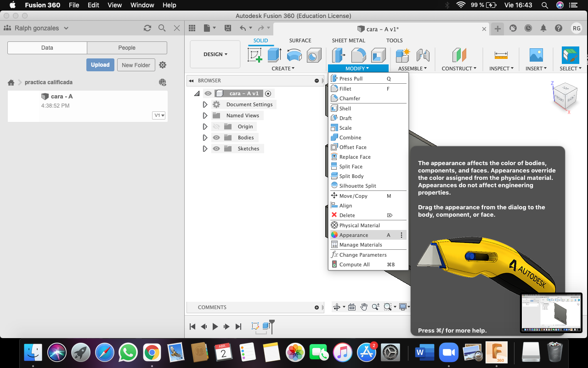Click the Save disk icon
The height and width of the screenshot is (368, 588).
228,28
